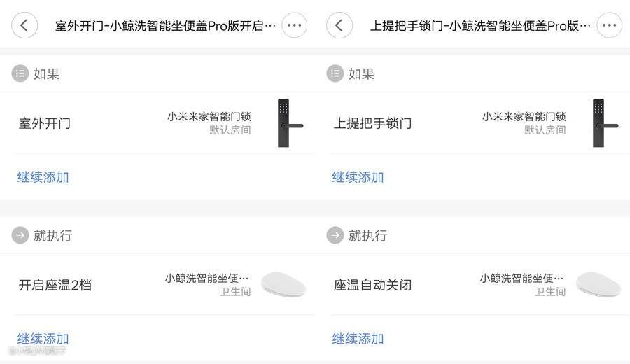Screen dimensions: 630x364
Task: Tap door lock image beside 上提把手锁门
Action: tap(603, 123)
